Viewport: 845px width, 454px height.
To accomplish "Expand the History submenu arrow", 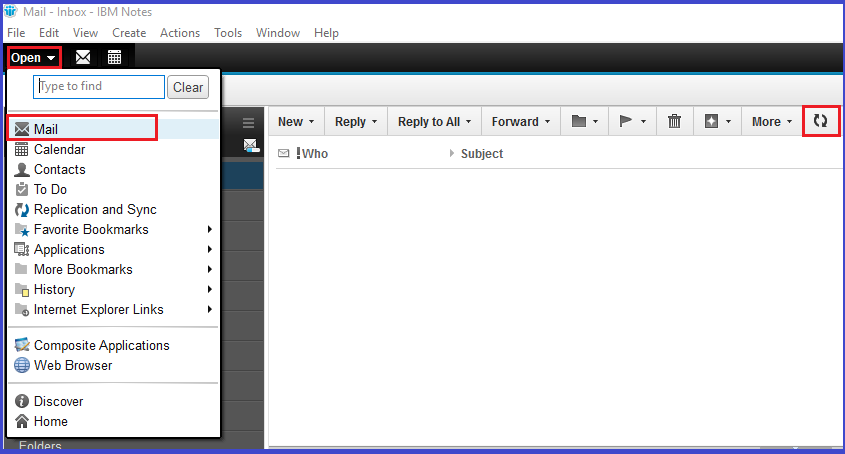I will pyautogui.click(x=210, y=289).
